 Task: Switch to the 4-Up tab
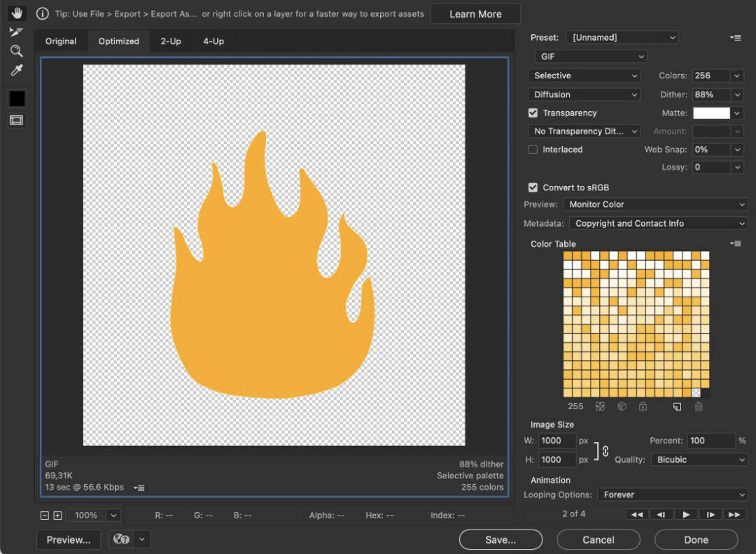click(213, 41)
